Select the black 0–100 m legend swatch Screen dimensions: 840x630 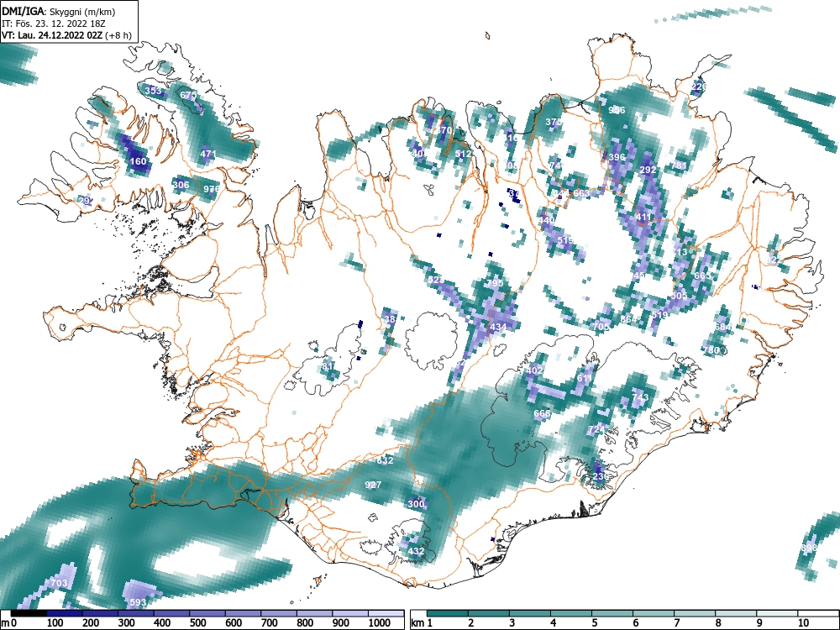[29, 613]
